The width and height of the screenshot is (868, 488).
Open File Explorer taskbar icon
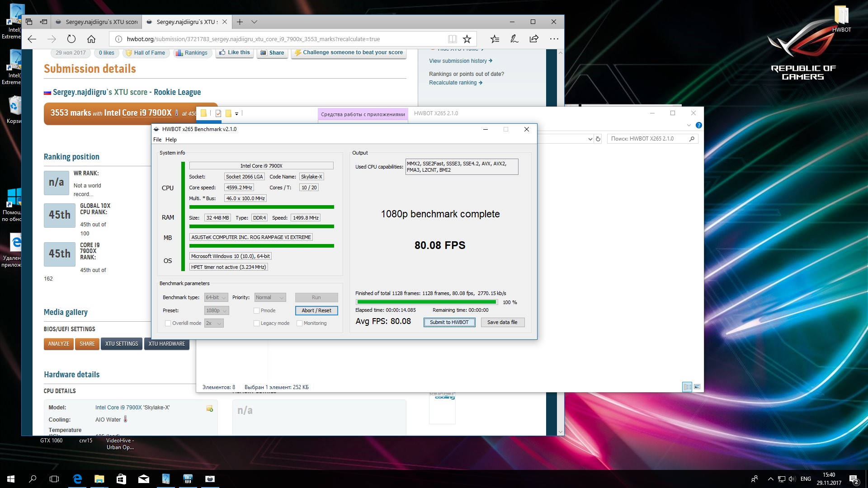tap(99, 479)
